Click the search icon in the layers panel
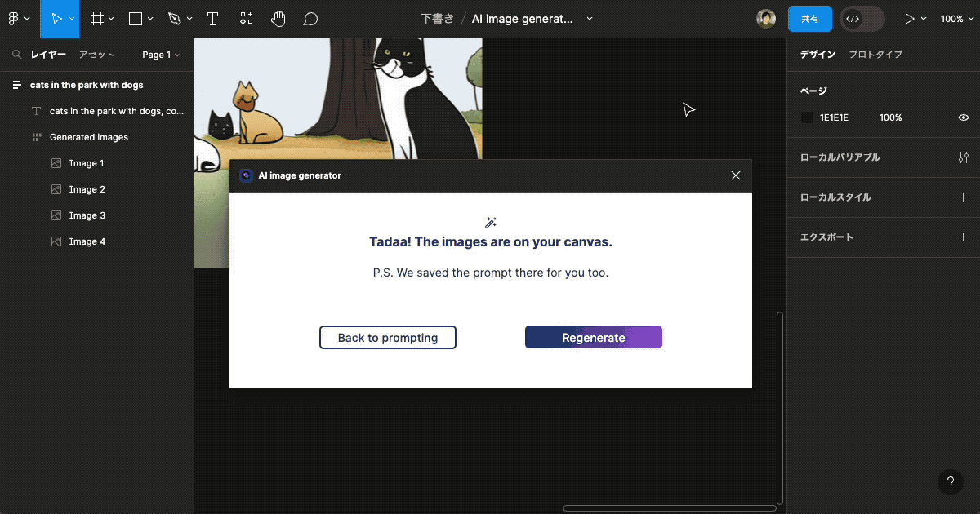The width and height of the screenshot is (980, 514). [x=16, y=55]
